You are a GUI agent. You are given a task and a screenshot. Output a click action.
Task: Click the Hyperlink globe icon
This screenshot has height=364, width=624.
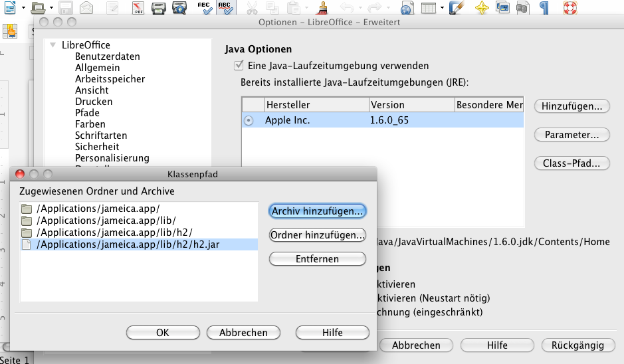tap(407, 7)
